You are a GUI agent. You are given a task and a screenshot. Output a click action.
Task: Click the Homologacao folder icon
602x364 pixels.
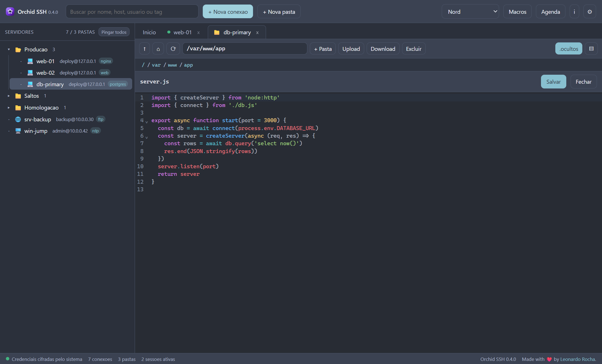pos(18,108)
